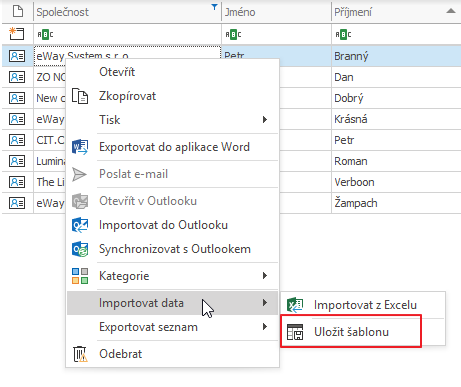Screen dimensions: 461x387
Task: Expand the Tisk submenu arrow
Action: click(x=265, y=119)
